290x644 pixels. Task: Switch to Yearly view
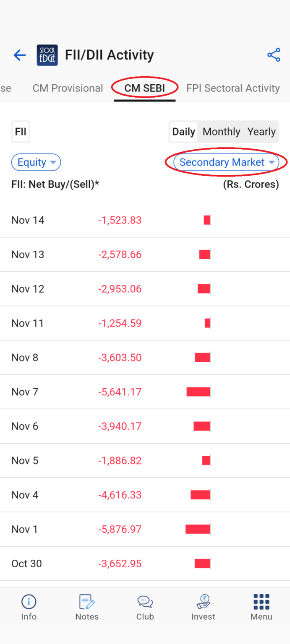261,131
